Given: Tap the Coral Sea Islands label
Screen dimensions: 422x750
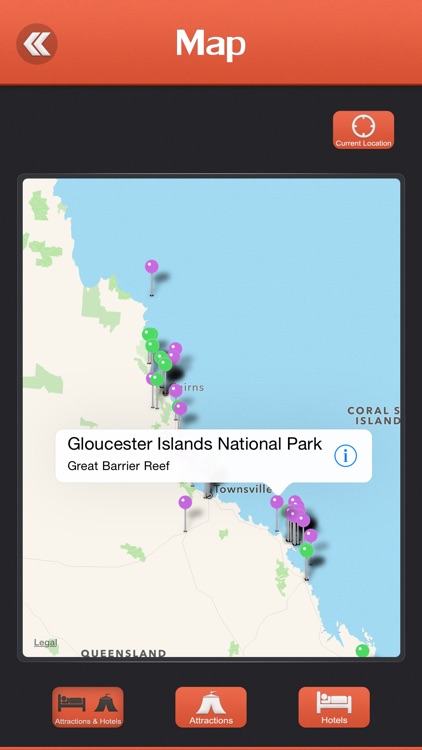Looking at the screenshot, I should coord(374,416).
